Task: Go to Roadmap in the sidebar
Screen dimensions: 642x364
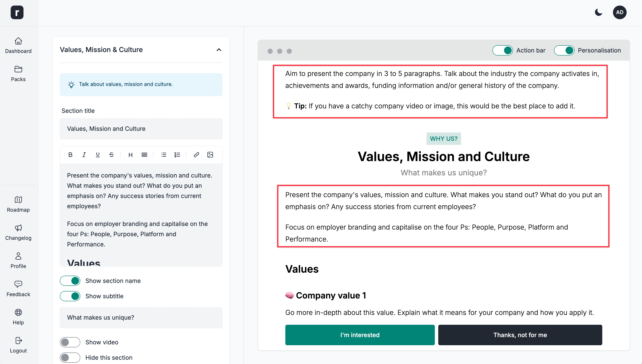Action: coord(18,204)
